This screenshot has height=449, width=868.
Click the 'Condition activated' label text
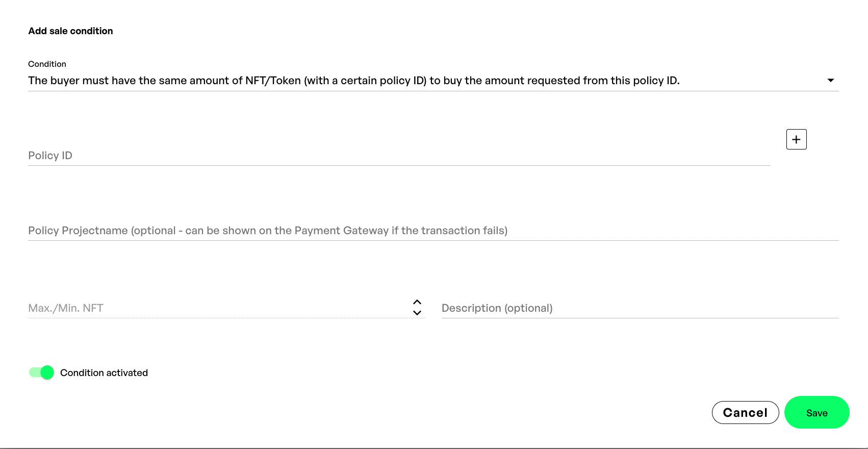pyautogui.click(x=104, y=373)
